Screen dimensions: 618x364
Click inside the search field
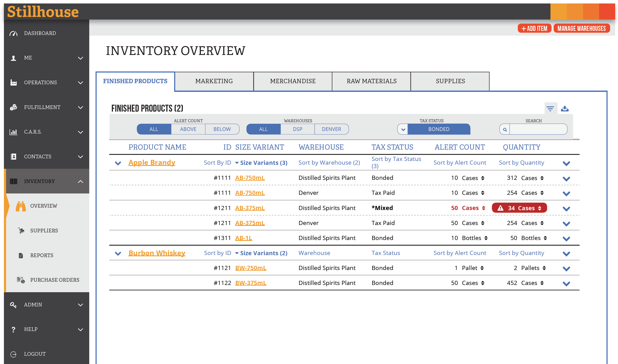coord(538,129)
